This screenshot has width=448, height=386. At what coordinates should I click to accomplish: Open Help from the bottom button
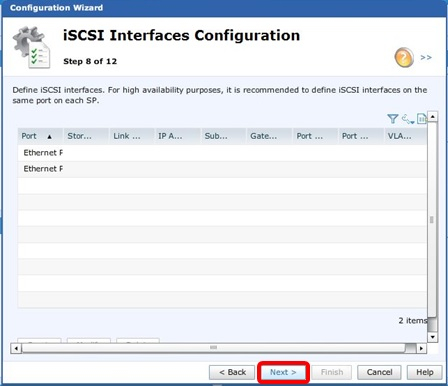[x=425, y=372]
